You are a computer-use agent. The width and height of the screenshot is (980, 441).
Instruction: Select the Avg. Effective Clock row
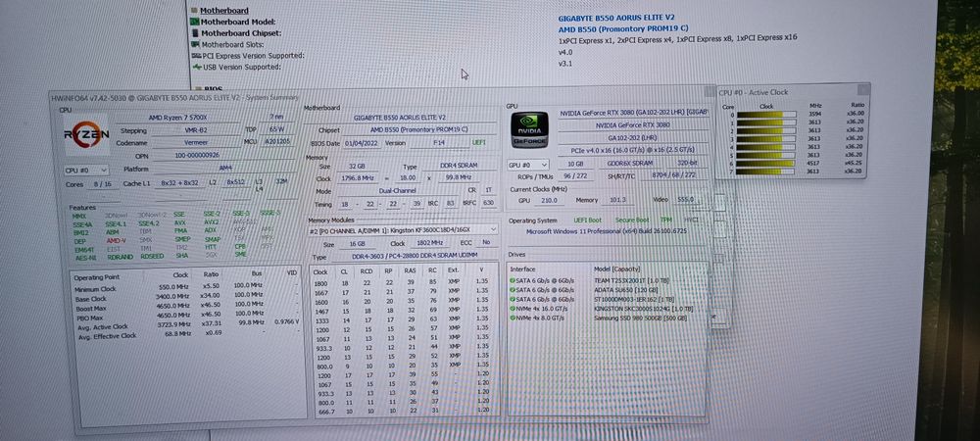point(185,335)
